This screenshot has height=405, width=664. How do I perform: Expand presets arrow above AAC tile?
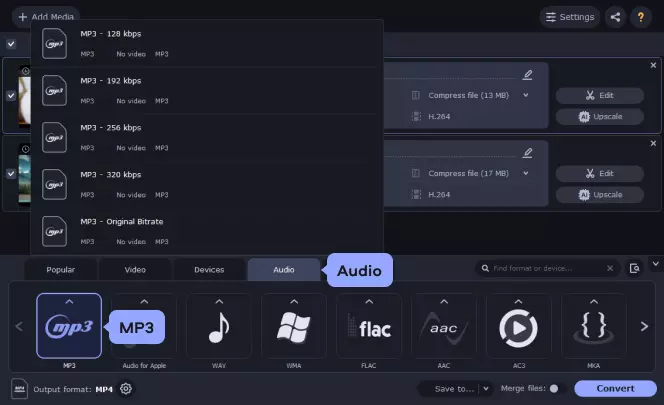[x=444, y=302]
